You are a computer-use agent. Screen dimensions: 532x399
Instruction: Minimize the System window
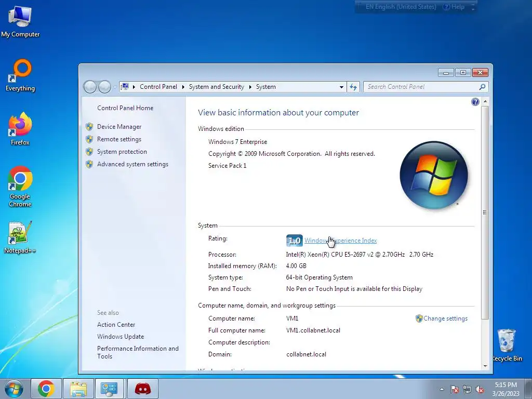pyautogui.click(x=446, y=73)
